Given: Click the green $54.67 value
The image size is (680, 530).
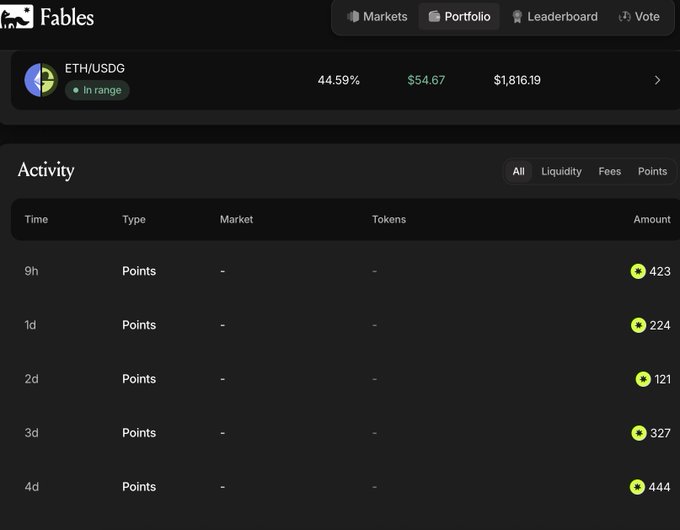Looking at the screenshot, I should 426,80.
